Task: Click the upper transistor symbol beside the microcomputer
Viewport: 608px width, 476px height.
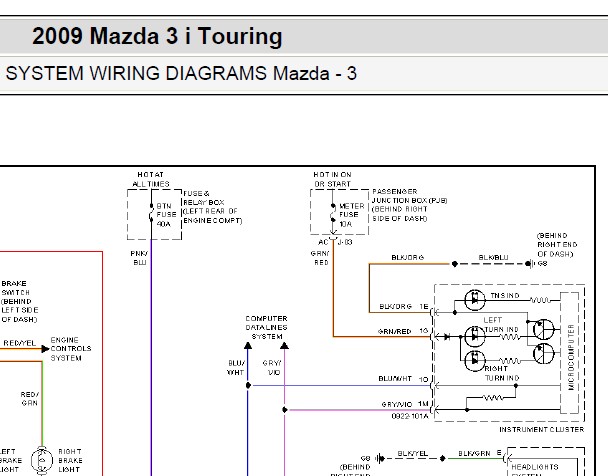Action: (544, 330)
